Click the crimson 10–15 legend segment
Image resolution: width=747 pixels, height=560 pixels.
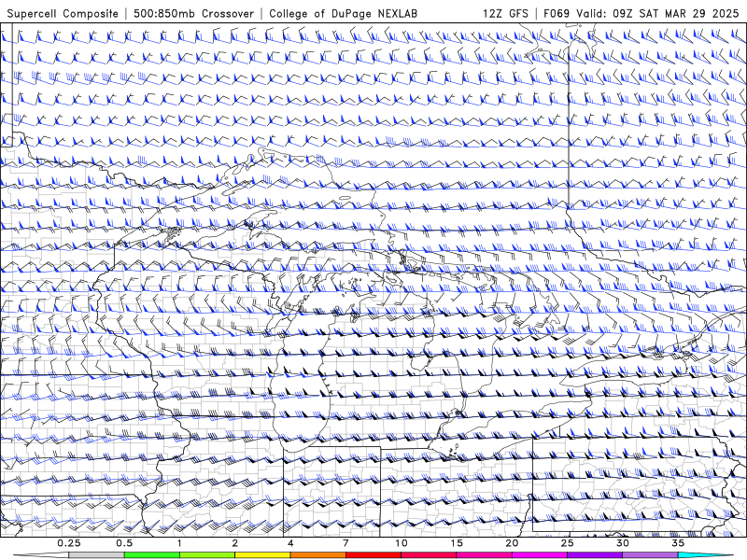click(429, 555)
